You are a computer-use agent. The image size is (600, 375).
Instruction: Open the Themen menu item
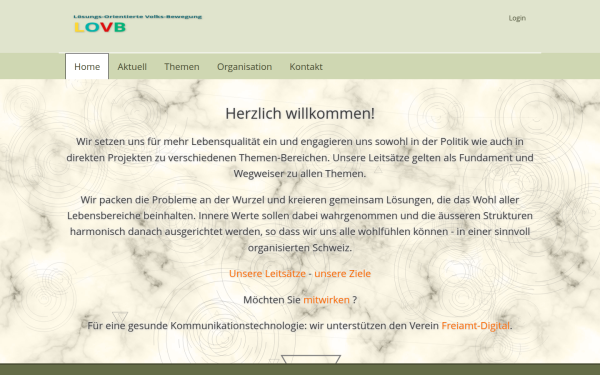(x=182, y=67)
